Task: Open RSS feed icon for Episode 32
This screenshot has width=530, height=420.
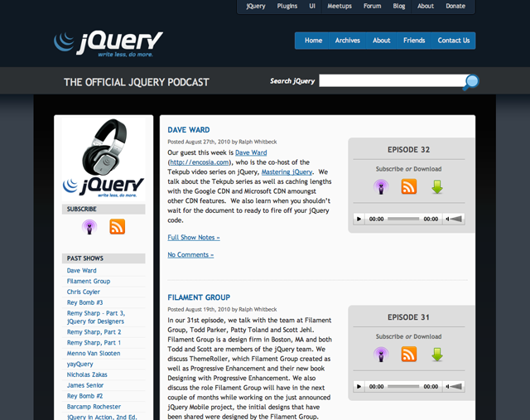Action: point(408,186)
